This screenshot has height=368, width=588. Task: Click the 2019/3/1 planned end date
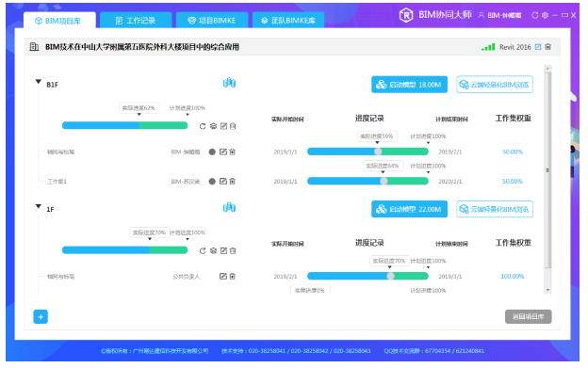pos(450,277)
